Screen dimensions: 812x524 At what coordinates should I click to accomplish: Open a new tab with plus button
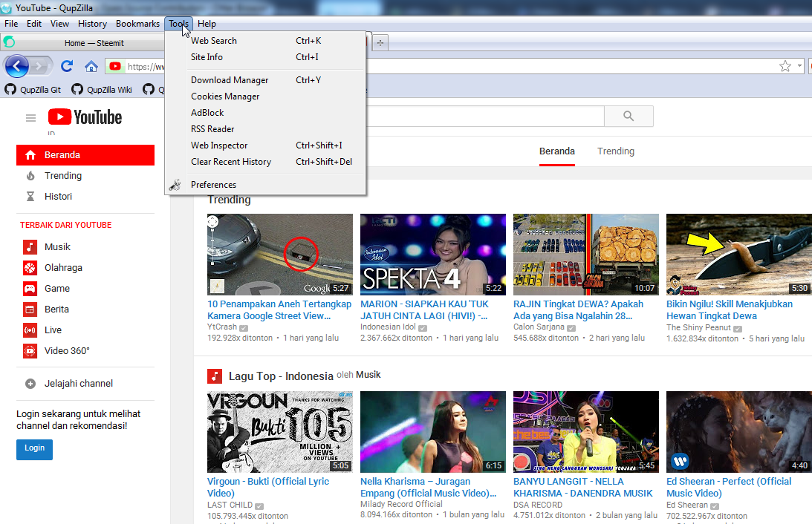point(380,43)
